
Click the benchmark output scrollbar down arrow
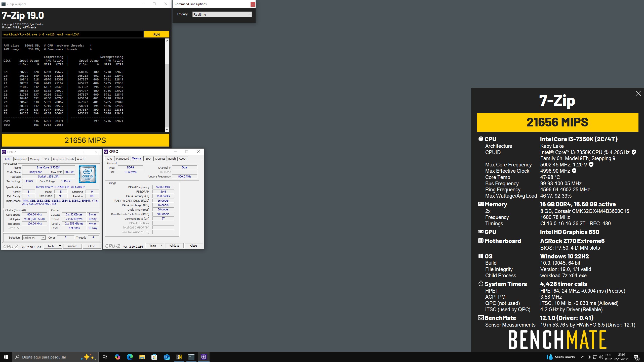[167, 130]
